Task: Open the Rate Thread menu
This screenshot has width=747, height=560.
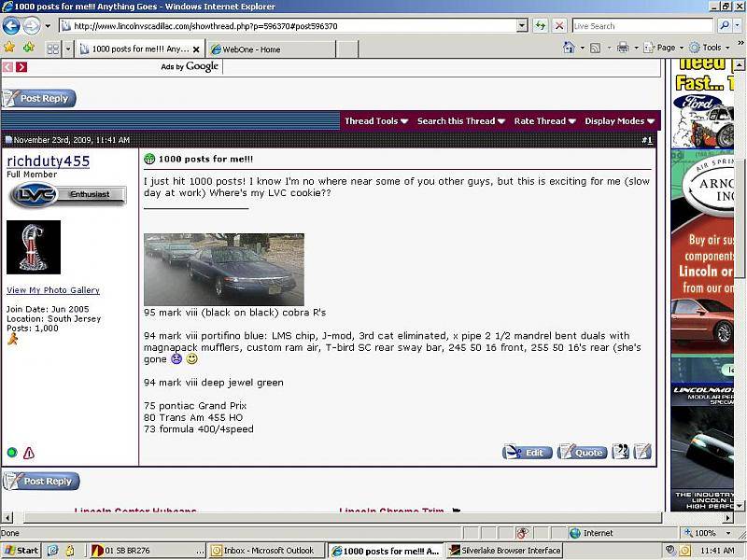Action: pyautogui.click(x=545, y=121)
